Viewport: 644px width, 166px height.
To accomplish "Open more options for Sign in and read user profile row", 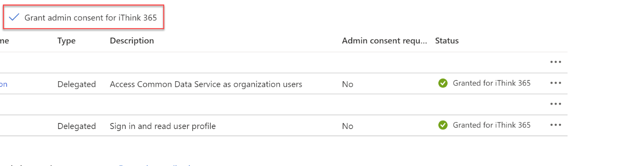I will [x=555, y=125].
